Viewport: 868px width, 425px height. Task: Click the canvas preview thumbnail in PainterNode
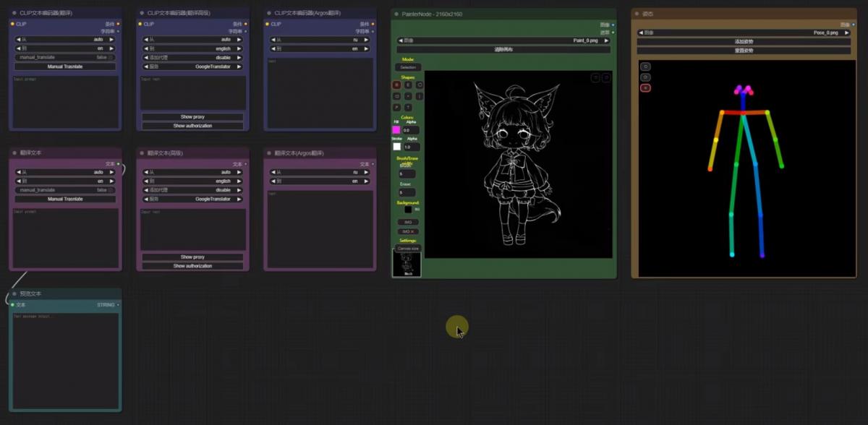[x=407, y=264]
